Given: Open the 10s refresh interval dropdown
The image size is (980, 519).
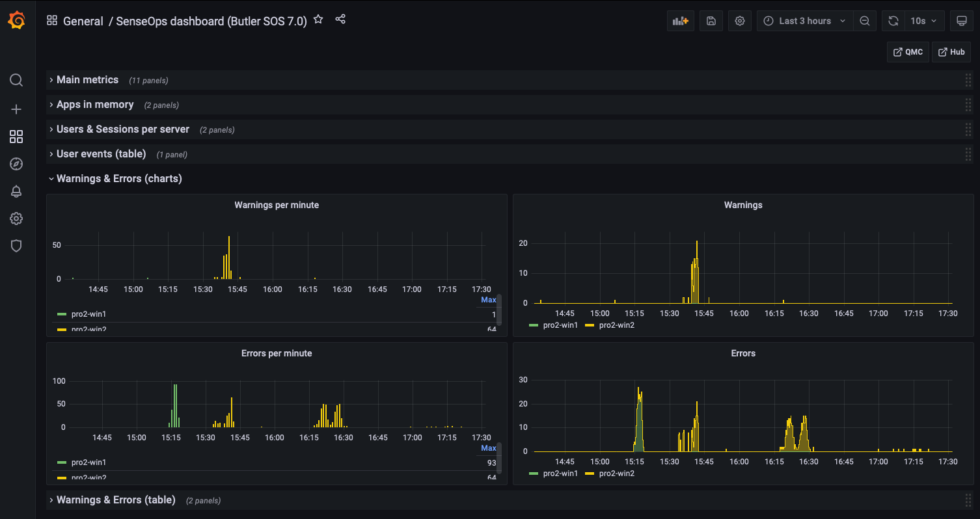Looking at the screenshot, I should pos(923,21).
